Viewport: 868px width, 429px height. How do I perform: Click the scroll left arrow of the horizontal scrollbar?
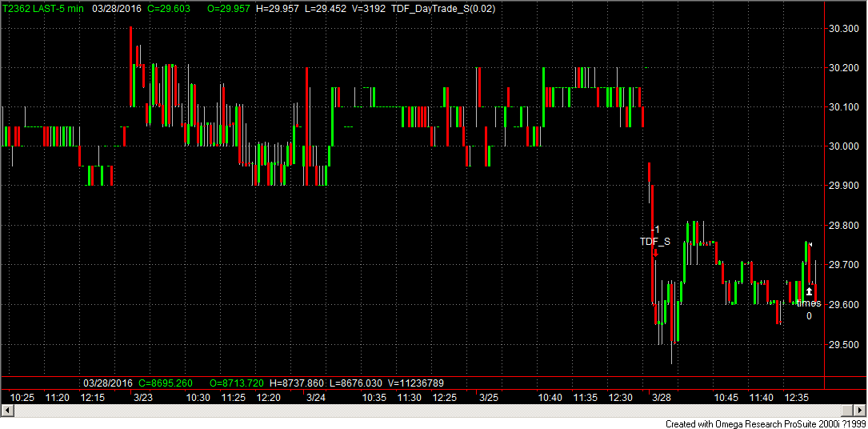(x=6, y=410)
